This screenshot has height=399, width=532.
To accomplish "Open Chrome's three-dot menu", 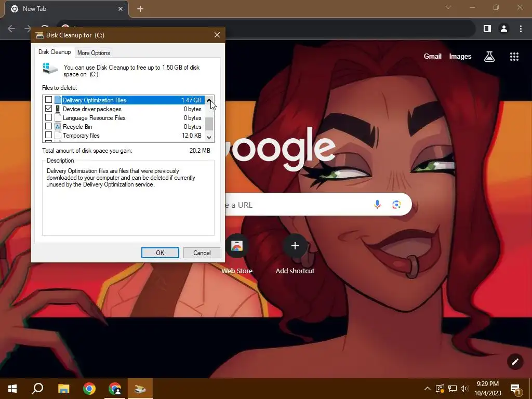I will click(521, 29).
